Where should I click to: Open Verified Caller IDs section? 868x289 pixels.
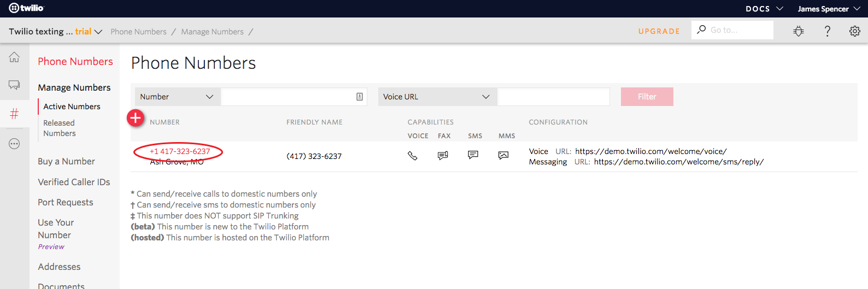[x=74, y=182]
